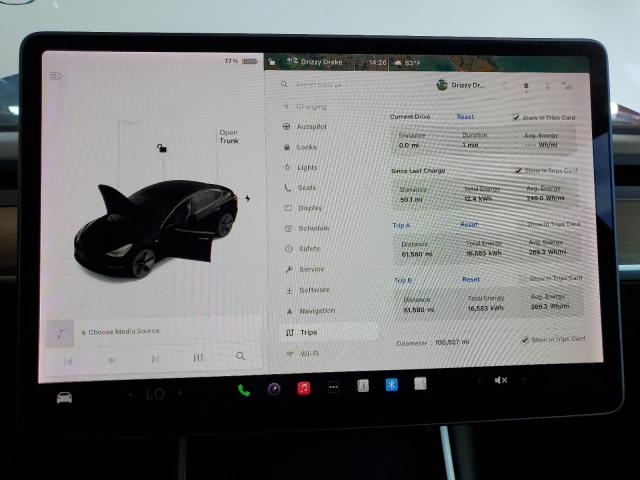Image resolution: width=640 pixels, height=480 pixels.
Task: Select Autopilot in the settings menu
Action: [x=311, y=127]
